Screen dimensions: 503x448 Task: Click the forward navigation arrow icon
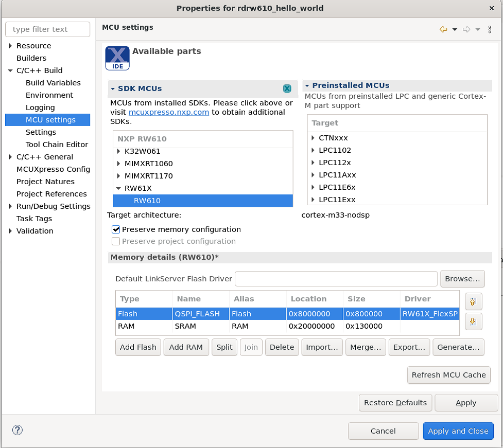tap(466, 30)
